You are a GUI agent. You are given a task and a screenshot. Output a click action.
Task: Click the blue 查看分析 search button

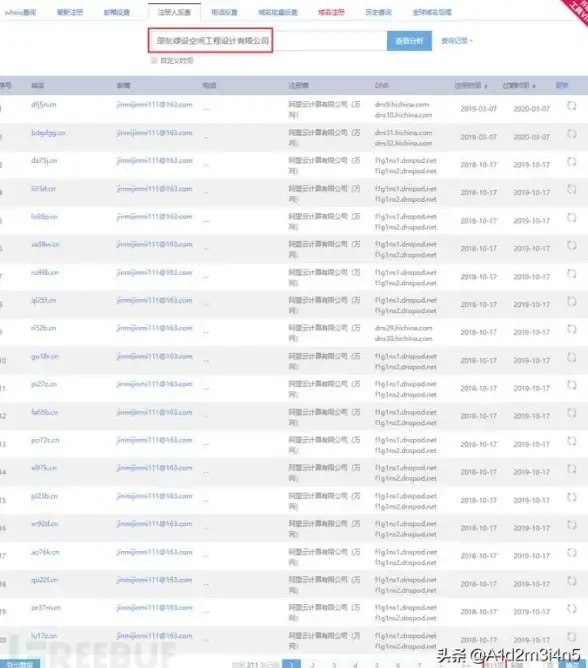pyautogui.click(x=409, y=41)
